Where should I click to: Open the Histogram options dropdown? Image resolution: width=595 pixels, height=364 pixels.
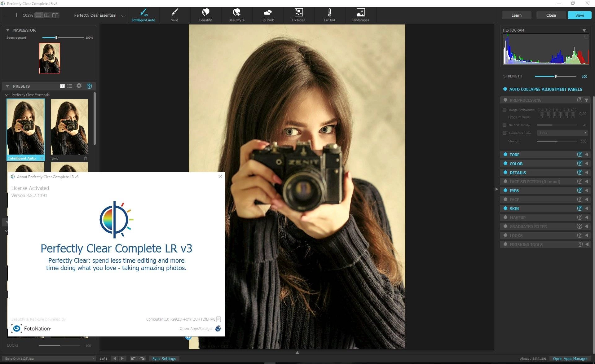pyautogui.click(x=584, y=30)
